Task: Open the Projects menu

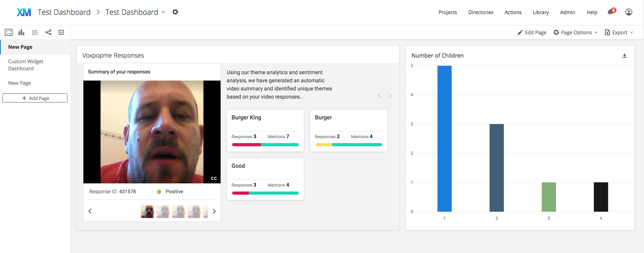Action: coord(448,12)
